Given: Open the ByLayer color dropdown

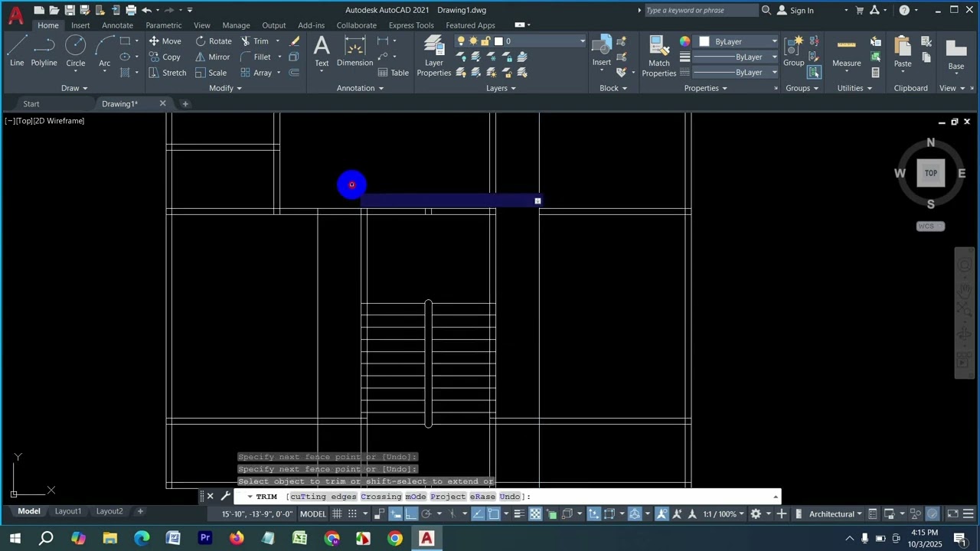Looking at the screenshot, I should coord(739,41).
